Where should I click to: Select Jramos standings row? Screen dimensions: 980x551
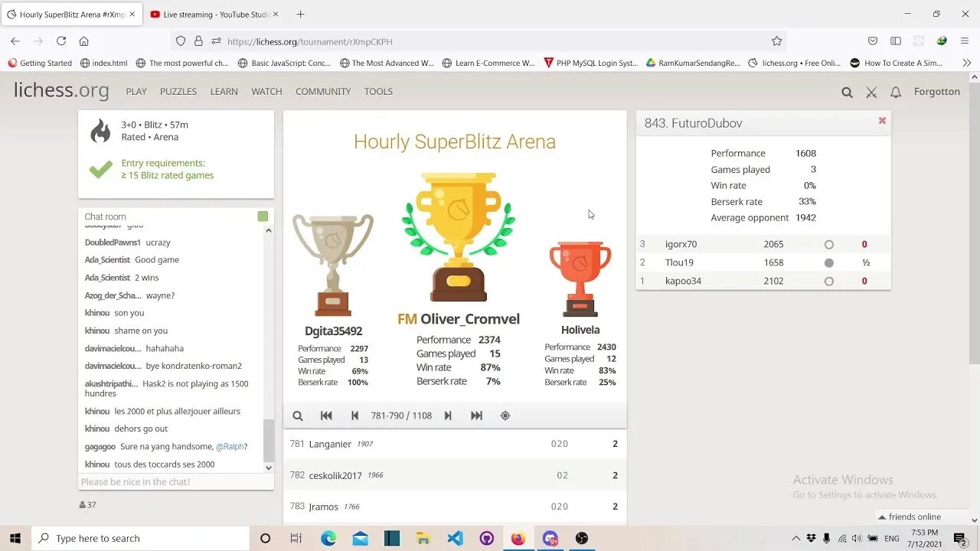(455, 507)
